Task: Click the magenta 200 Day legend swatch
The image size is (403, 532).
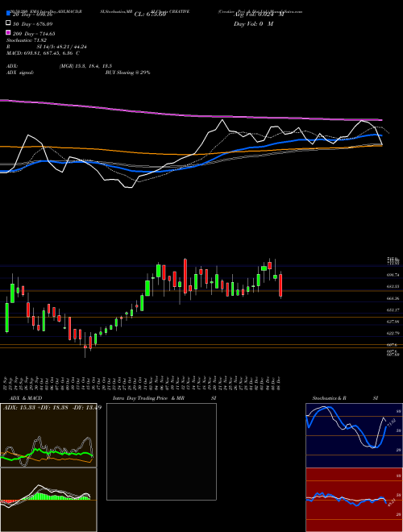Action: pyautogui.click(x=8, y=33)
